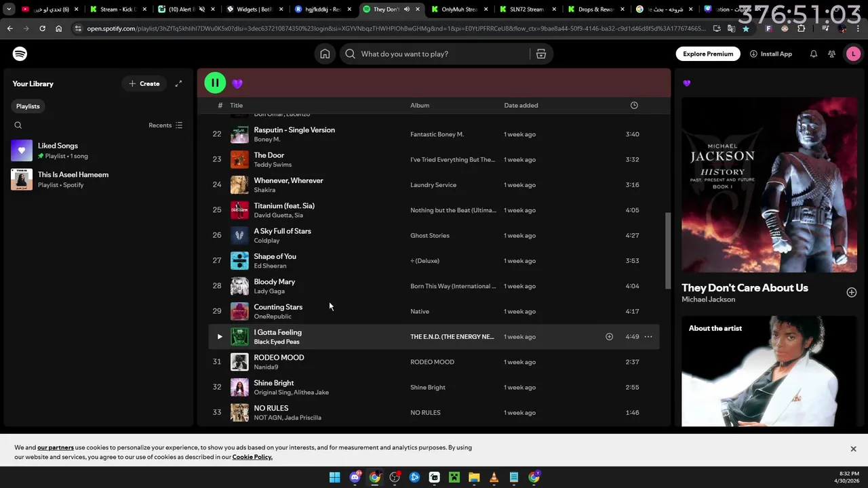868x488 pixels.
Task: Click Create in Your Library
Action: (144, 83)
